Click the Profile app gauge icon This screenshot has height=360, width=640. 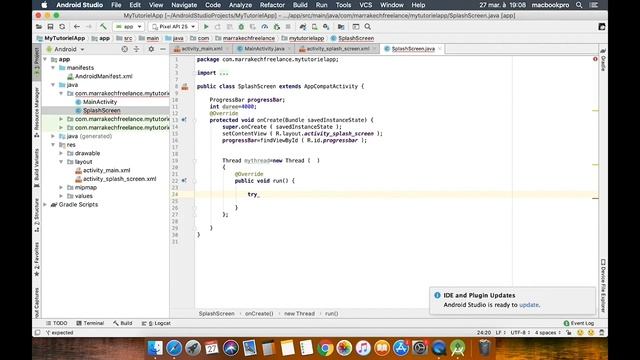pos(265,27)
